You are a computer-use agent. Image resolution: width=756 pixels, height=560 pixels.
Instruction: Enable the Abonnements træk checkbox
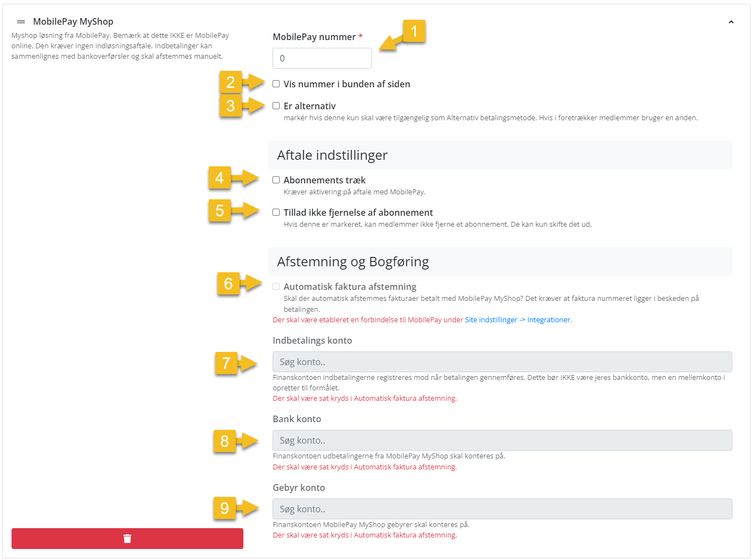coord(276,180)
